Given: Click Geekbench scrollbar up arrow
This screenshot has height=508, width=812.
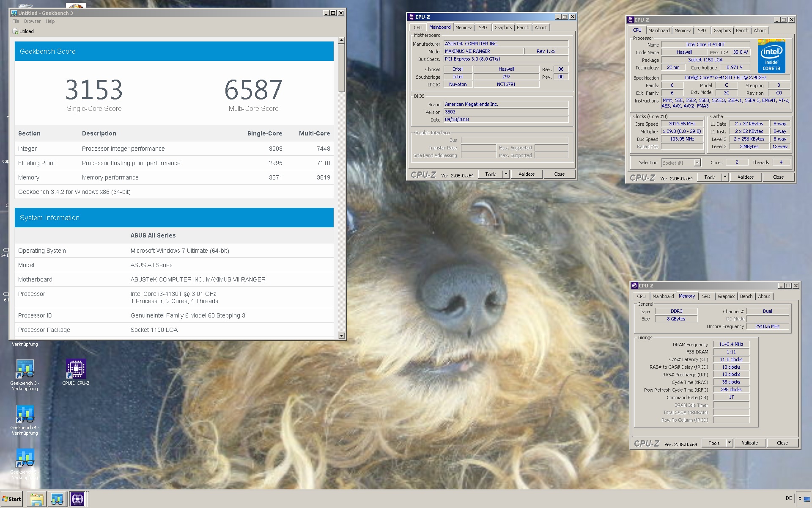Looking at the screenshot, I should pos(341,41).
